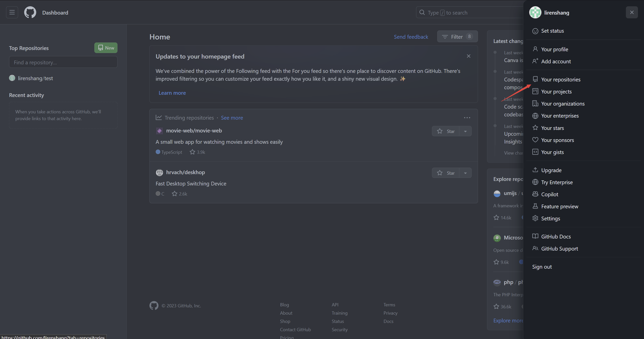Star the hrvach/deskhop repository
Viewport: 644px width, 339px height.
click(446, 173)
